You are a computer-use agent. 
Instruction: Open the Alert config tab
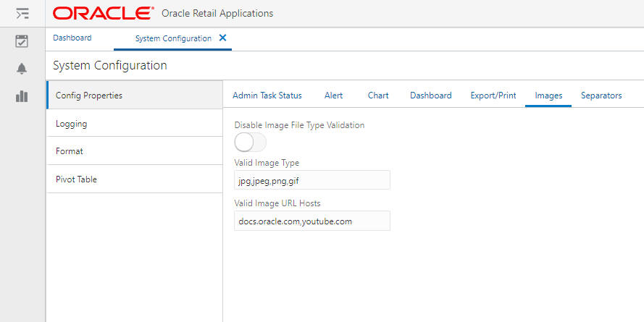point(334,96)
